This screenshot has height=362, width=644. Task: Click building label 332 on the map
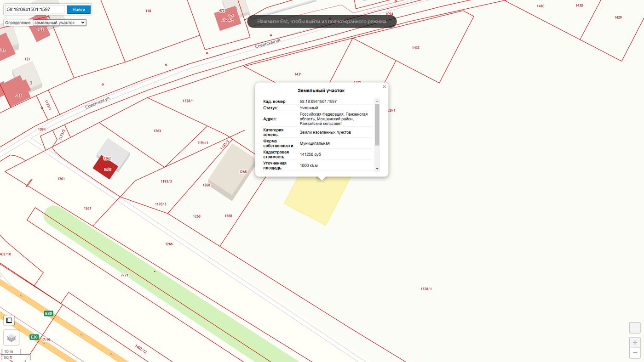(18, 96)
